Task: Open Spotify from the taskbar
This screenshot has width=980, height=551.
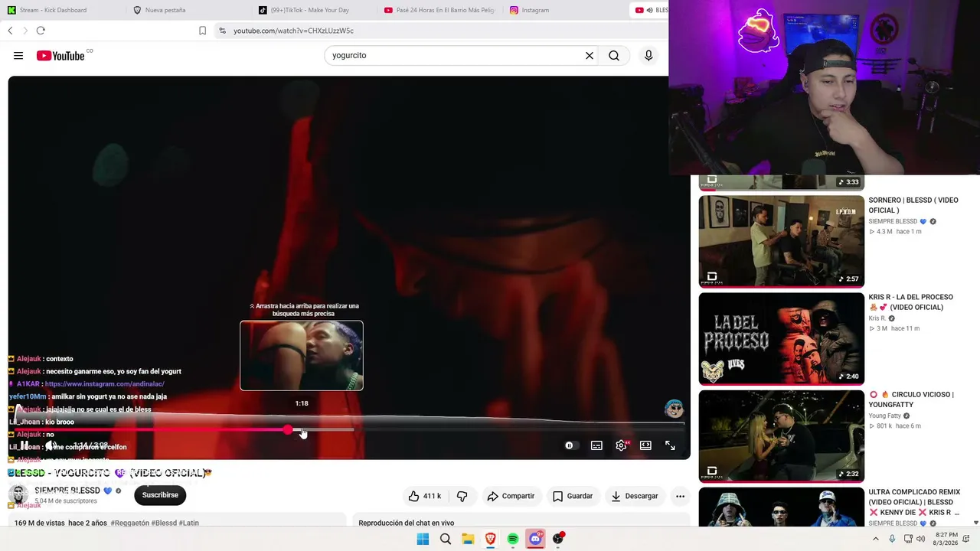Action: (513, 539)
